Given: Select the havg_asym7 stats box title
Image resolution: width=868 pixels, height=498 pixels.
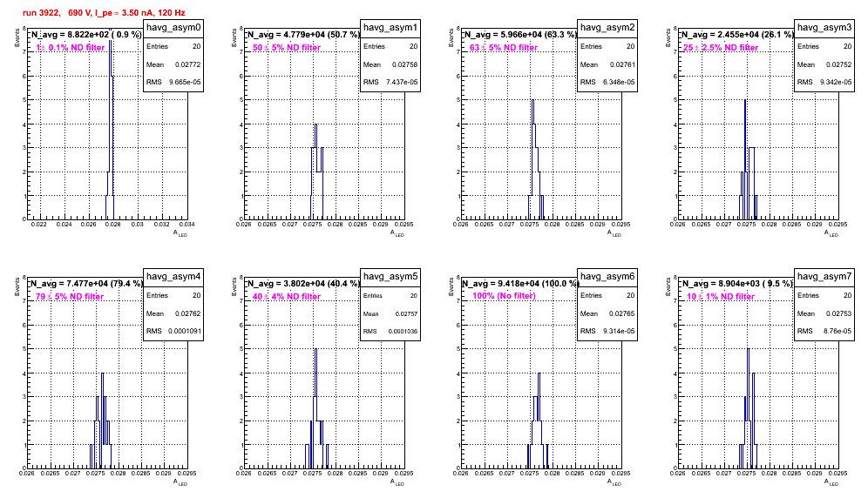Looking at the screenshot, I should [824, 277].
